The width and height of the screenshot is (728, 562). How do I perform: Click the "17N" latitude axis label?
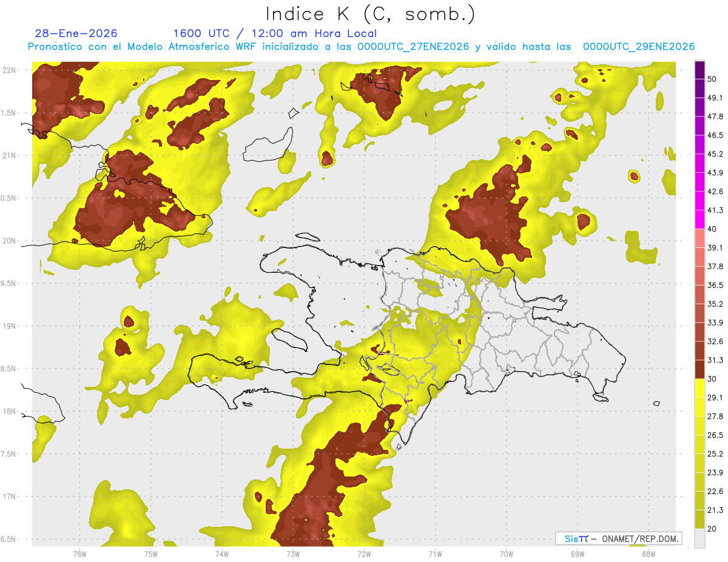tap(10, 497)
